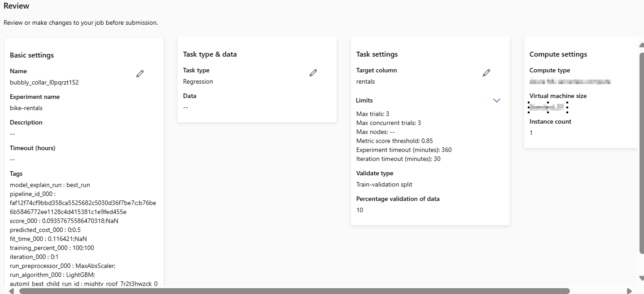Click the vertical scrollbar thumb

[641, 154]
